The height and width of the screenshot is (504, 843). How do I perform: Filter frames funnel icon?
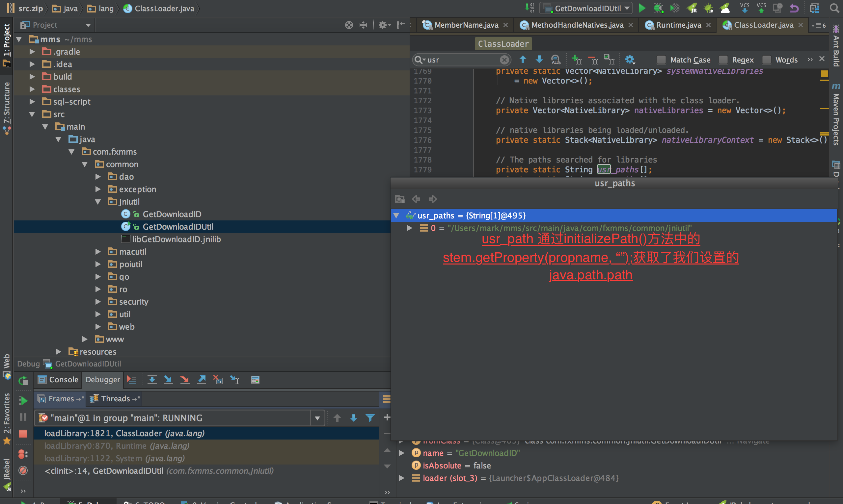click(370, 418)
